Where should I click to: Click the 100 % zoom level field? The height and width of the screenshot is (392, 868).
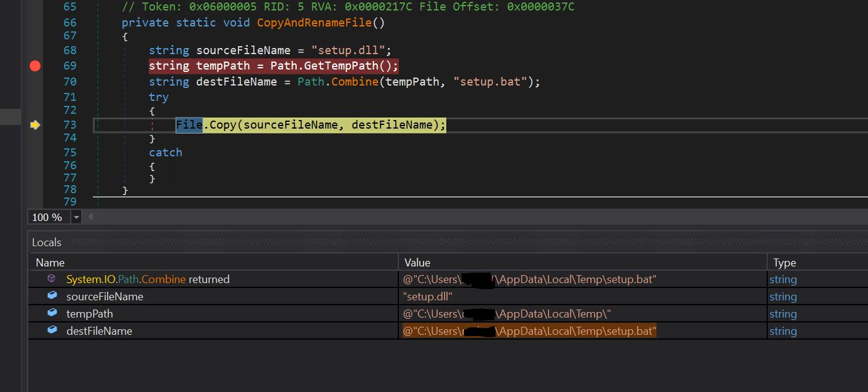pyautogui.click(x=48, y=217)
